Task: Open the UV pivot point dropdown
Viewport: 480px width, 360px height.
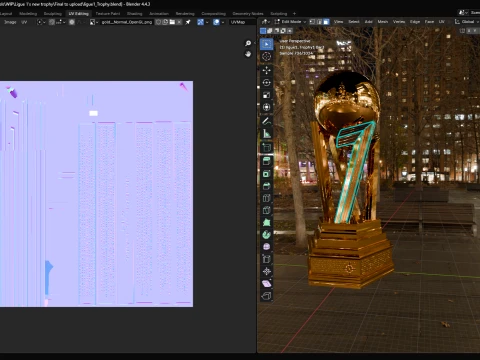Action: click(x=41, y=22)
